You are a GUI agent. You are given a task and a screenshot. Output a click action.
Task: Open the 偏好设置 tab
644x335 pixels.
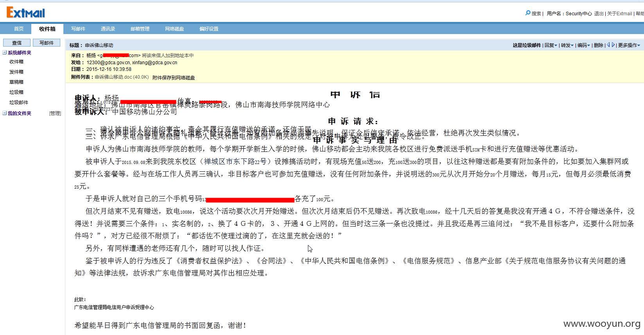point(209,29)
